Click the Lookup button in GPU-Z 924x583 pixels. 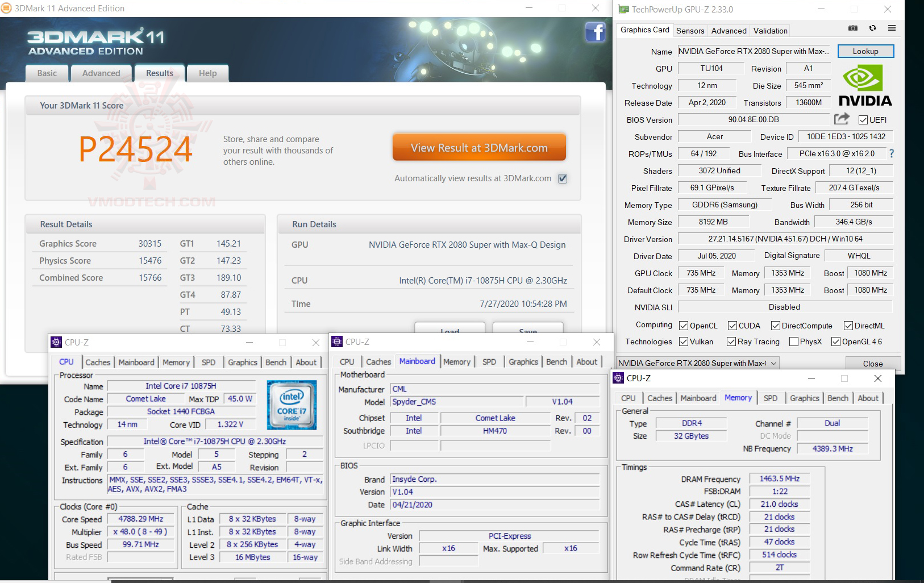tap(865, 51)
